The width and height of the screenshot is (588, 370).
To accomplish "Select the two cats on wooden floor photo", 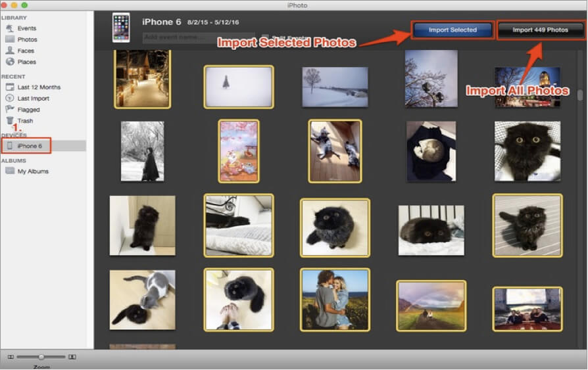I will [x=335, y=151].
